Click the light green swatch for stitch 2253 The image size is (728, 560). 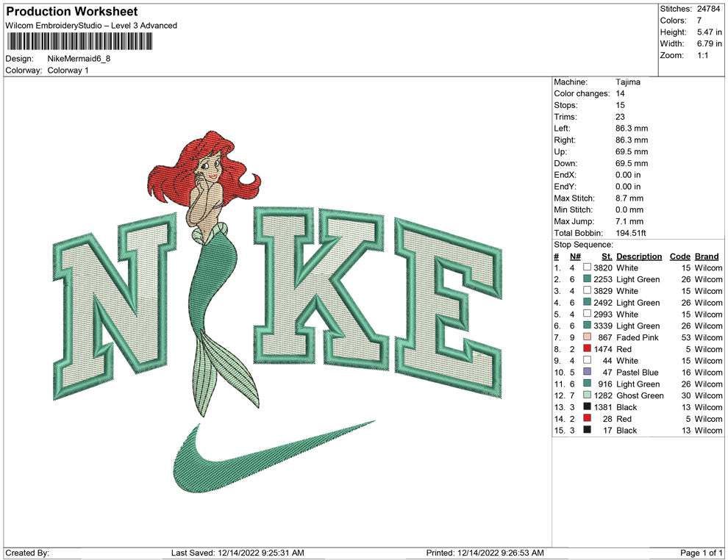click(587, 279)
